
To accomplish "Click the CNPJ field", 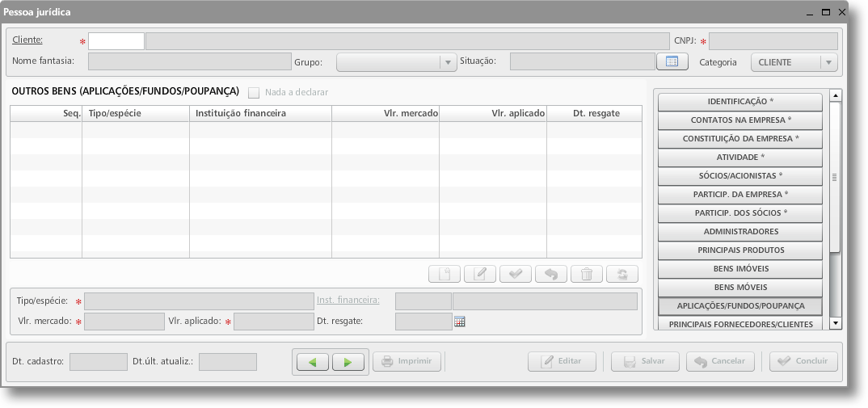I will tap(773, 41).
